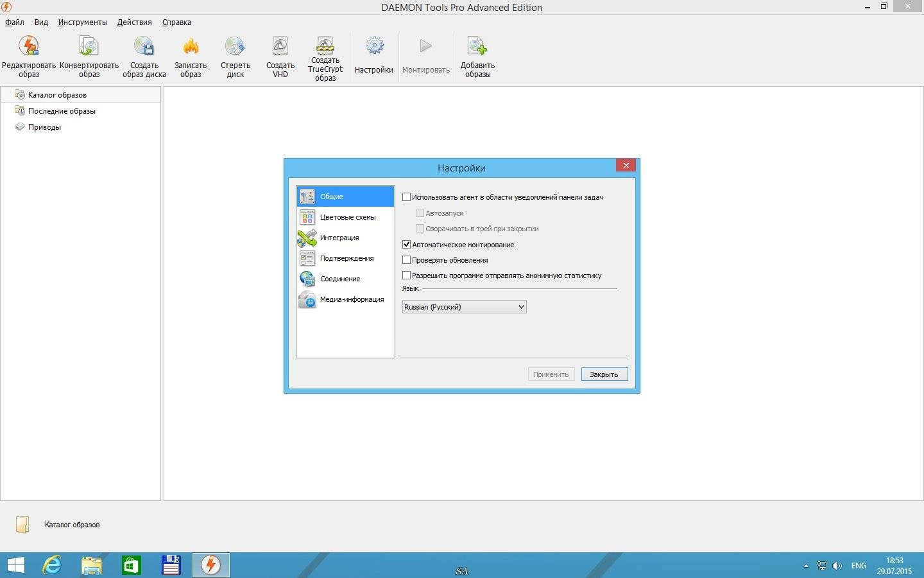Click the Применить button

551,374
